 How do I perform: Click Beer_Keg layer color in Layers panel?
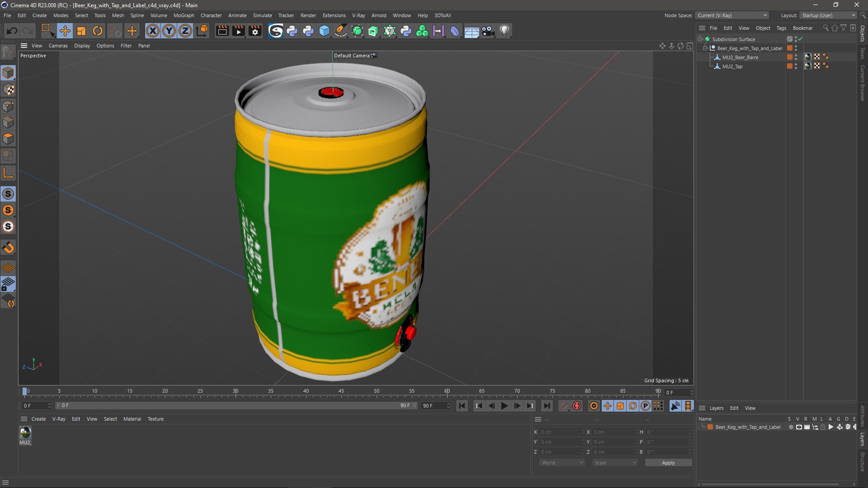coord(710,427)
